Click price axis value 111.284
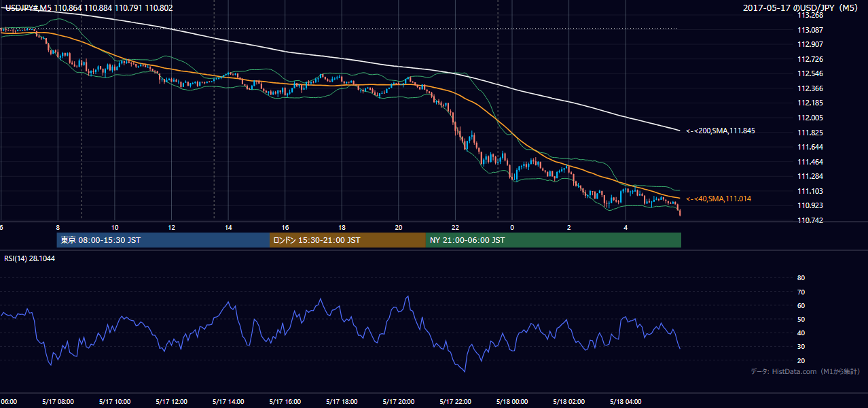868x408 pixels. (x=810, y=176)
